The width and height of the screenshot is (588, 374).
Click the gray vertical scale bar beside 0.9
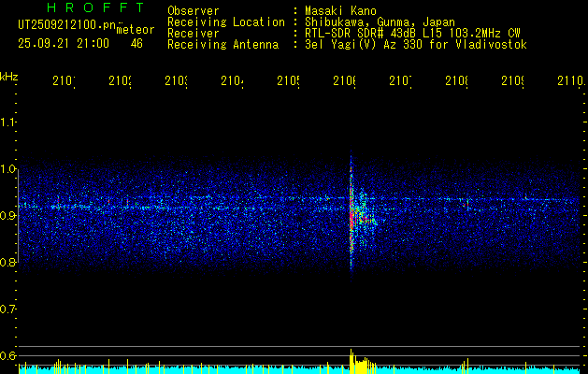(x=18, y=216)
